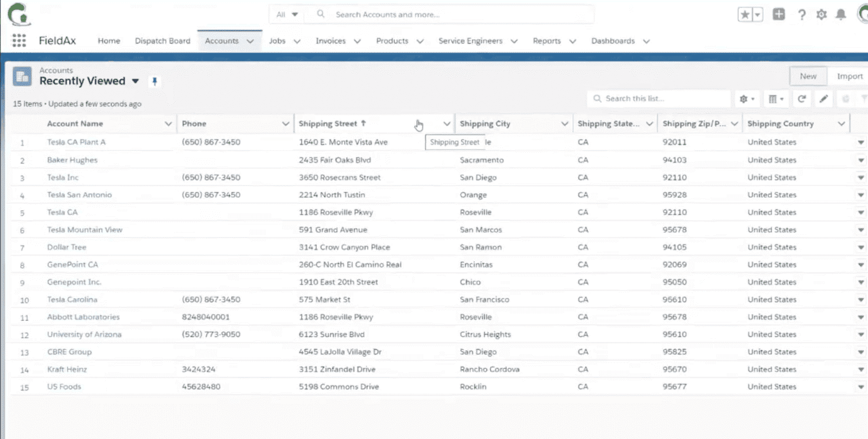The width and height of the screenshot is (868, 439).
Task: Refresh the accounts list
Action: pos(802,99)
